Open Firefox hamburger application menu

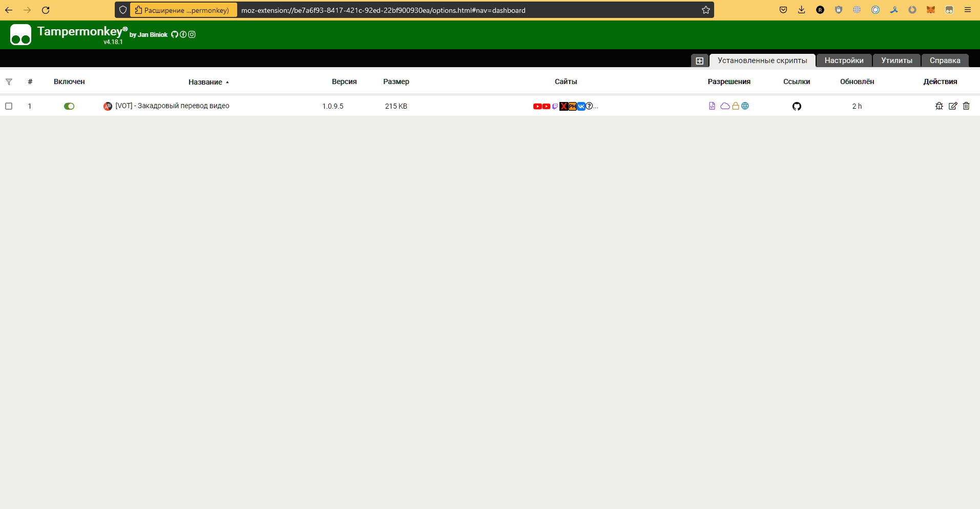(968, 10)
